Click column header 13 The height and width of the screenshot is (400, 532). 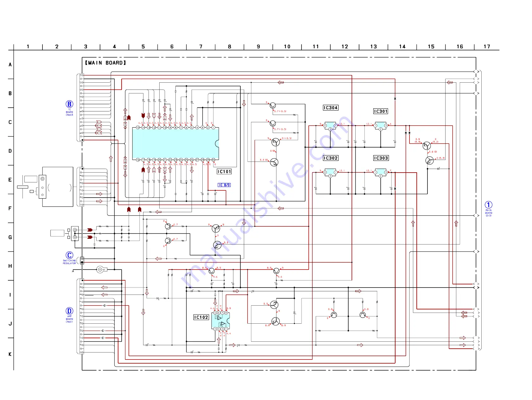coord(374,47)
